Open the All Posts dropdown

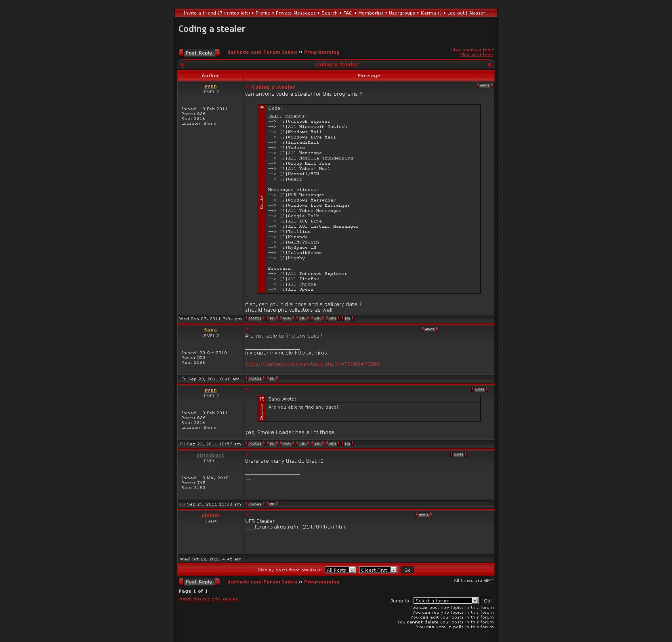340,570
